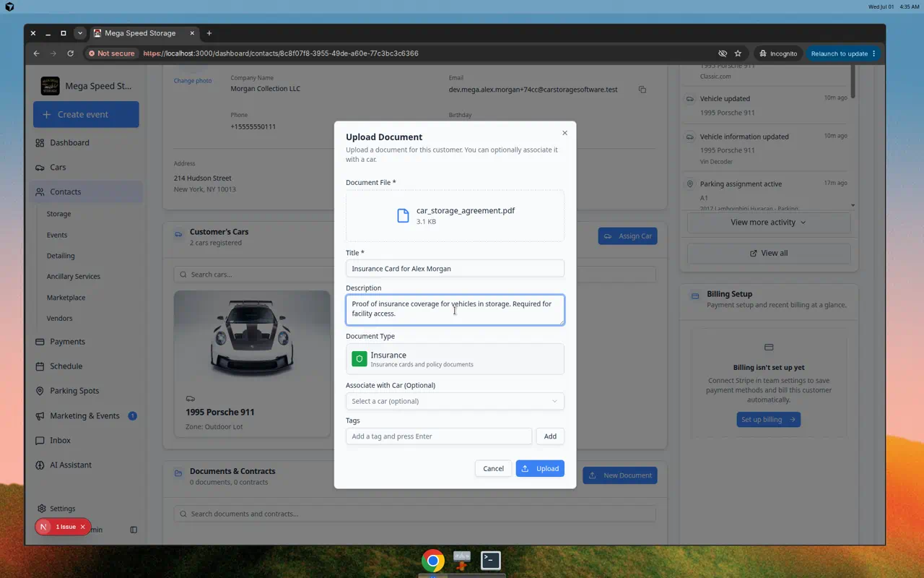Click the Schedule calendar icon
Screen dimensions: 924x578
click(x=40, y=366)
